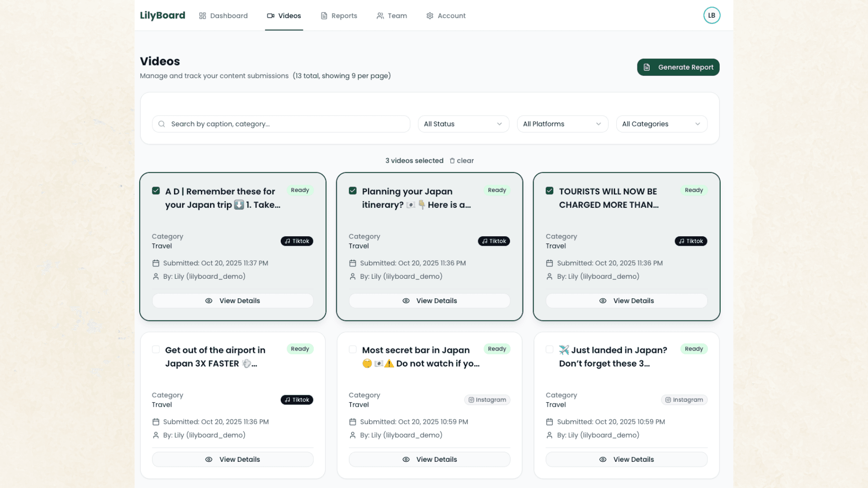868x488 pixels.
Task: Click the Tiktok badge on the first video card
Action: pos(297,241)
